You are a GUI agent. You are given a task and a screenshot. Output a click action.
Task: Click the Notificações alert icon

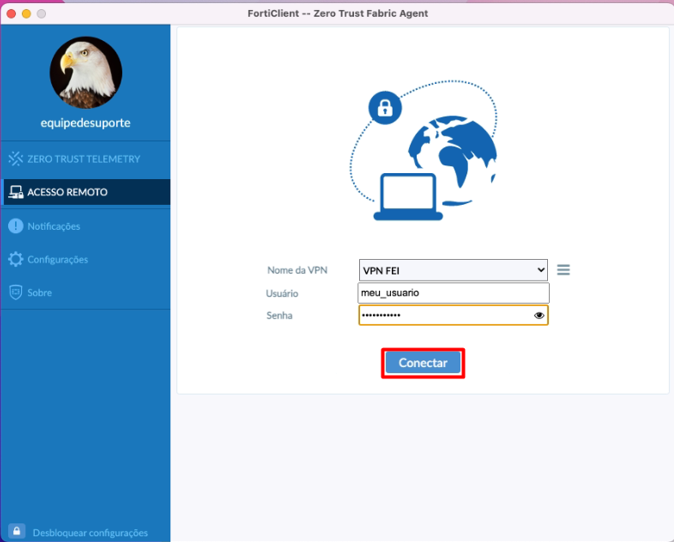point(15,226)
